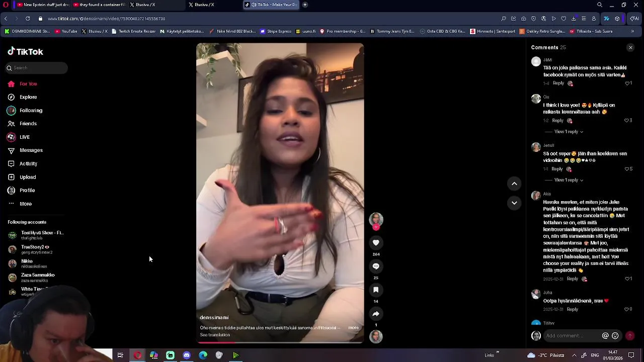The height and width of the screenshot is (362, 644).
Task: Click the Add comment input field
Action: [572, 336]
